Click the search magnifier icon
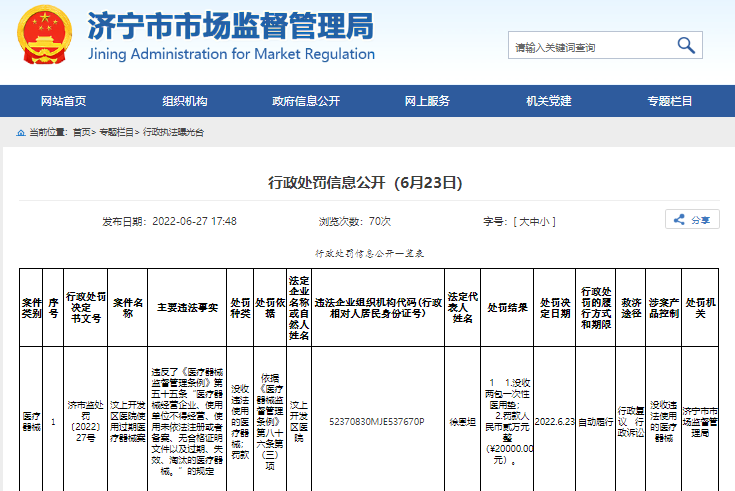 [686, 45]
